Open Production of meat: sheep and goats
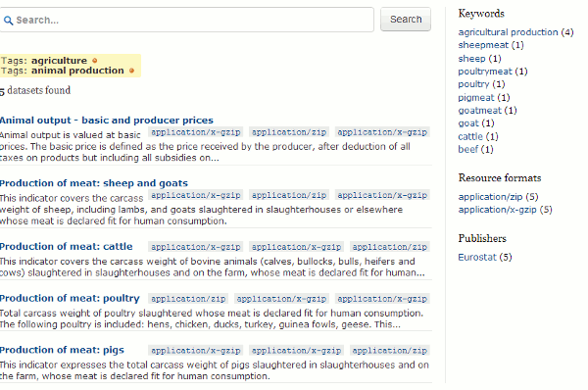This screenshot has height=390, width=588. [x=94, y=183]
